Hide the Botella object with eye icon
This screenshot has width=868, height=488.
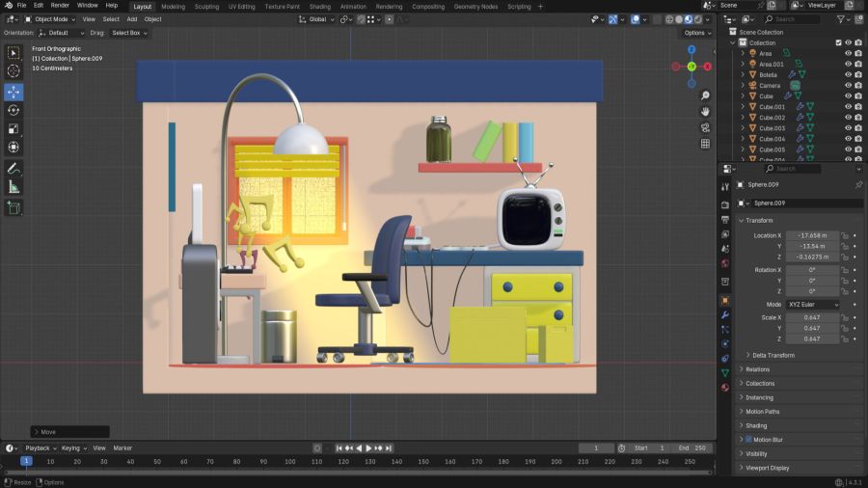pos(849,74)
